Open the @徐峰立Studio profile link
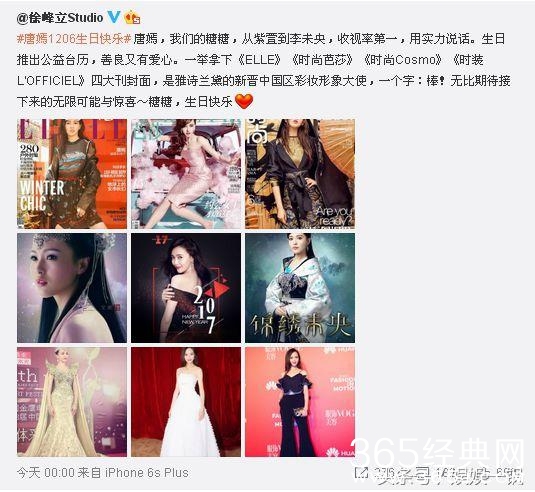The height and width of the screenshot is (492, 535). [x=60, y=17]
